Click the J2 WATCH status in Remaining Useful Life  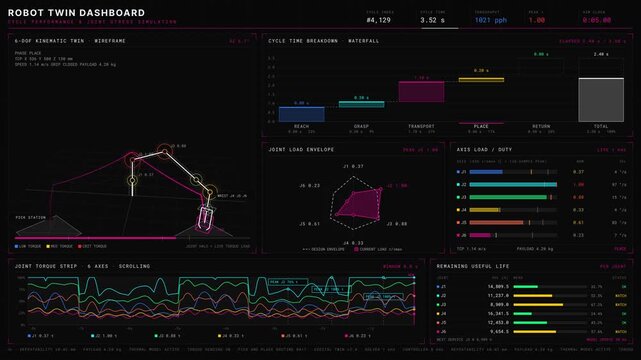(621, 295)
